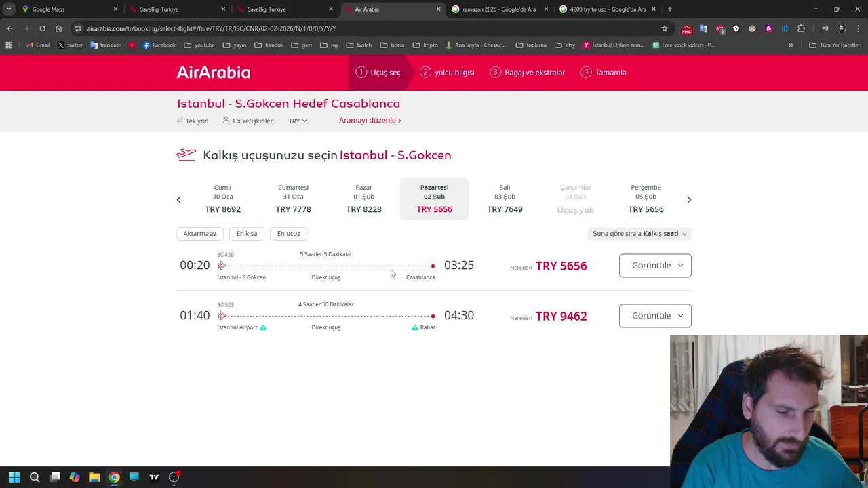Open Task View on taskbar
Image resolution: width=868 pixels, height=488 pixels.
[x=55, y=477]
